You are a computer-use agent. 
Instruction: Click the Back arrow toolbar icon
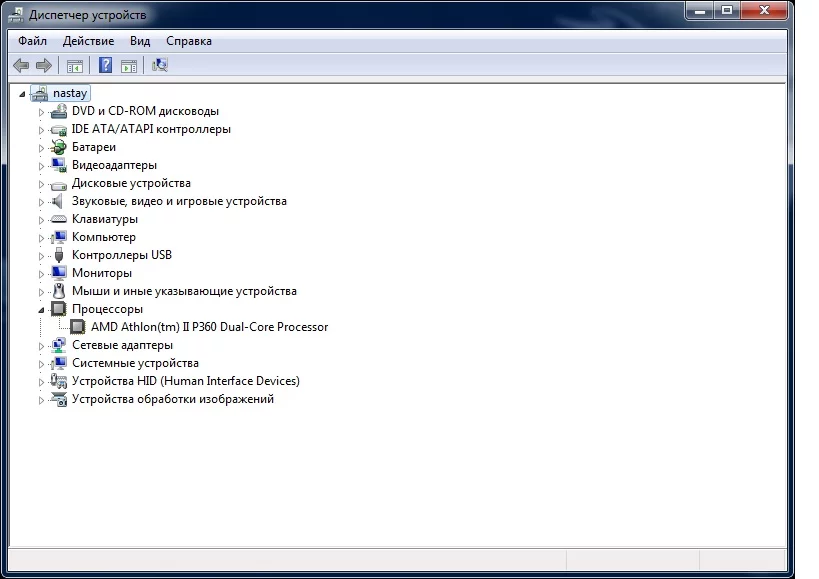(x=21, y=65)
